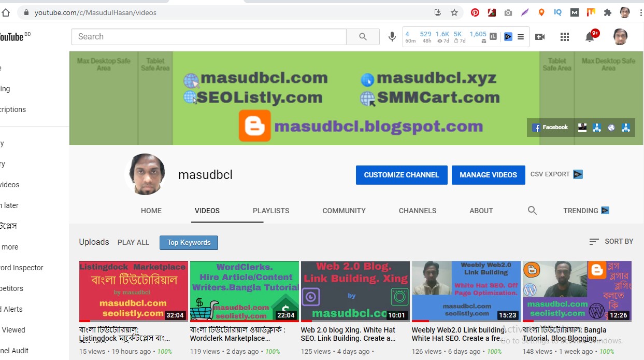Viewport: 644px width, 360px height.
Task: Open vidIQ bar chart stats icon
Action: pyautogui.click(x=493, y=37)
